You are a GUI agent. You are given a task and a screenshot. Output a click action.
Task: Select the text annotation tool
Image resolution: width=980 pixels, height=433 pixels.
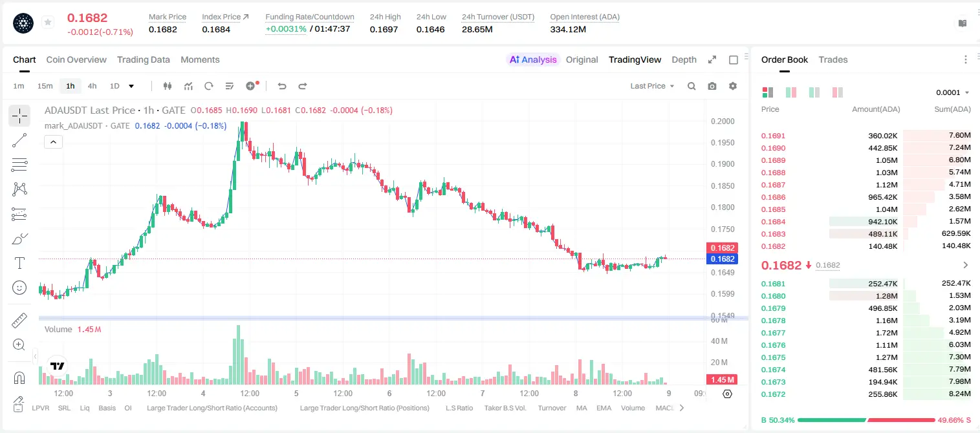tap(19, 263)
